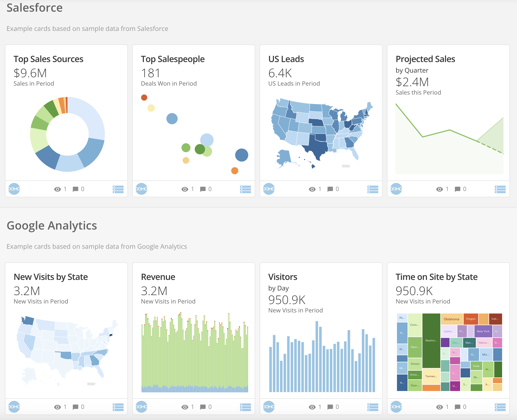The height and width of the screenshot is (420, 517).
Task: Click the data table icon on US Leads card
Action: tap(373, 189)
